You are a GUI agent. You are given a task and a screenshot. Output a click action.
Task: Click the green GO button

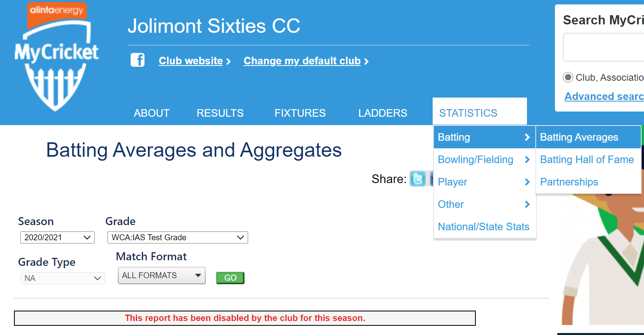230,278
